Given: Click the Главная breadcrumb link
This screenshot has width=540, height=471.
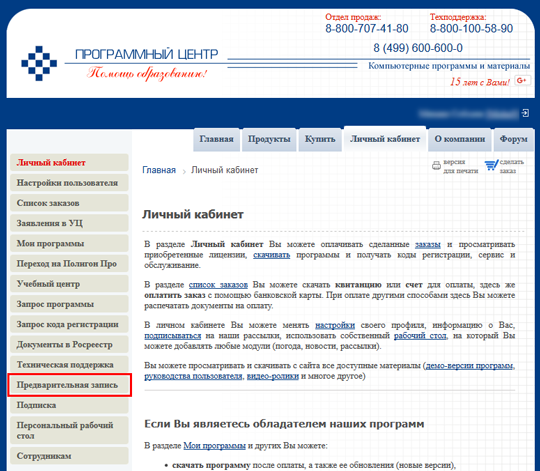Looking at the screenshot, I should tap(159, 170).
